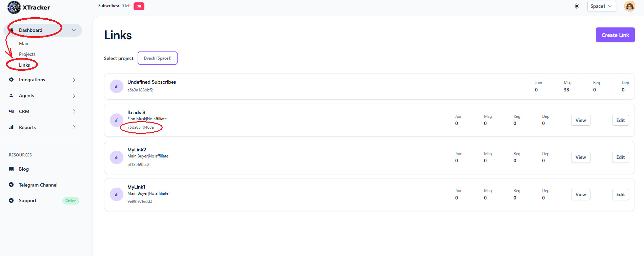Screen dimensions: 644x256
Task: Go to Main under Dashboard
Action: [x=24, y=43]
